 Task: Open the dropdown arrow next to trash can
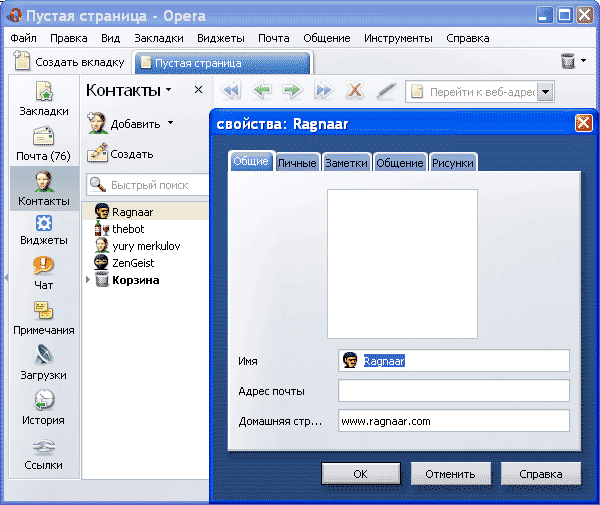tap(583, 60)
